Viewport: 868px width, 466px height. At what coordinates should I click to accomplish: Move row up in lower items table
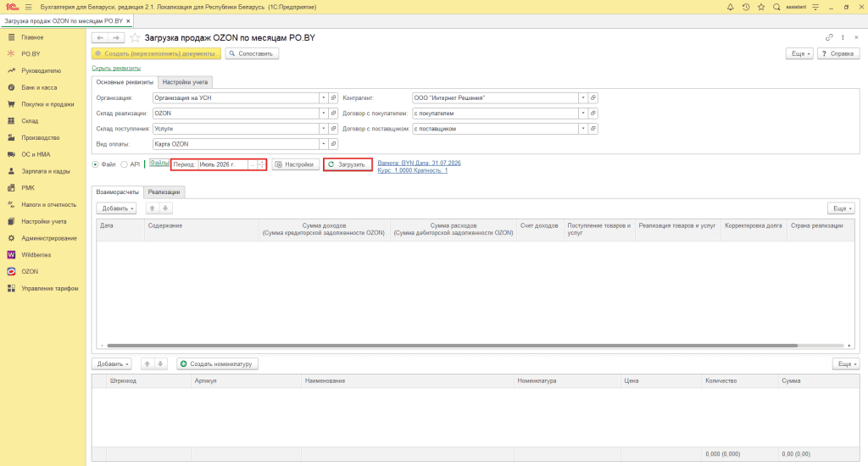tap(147, 364)
